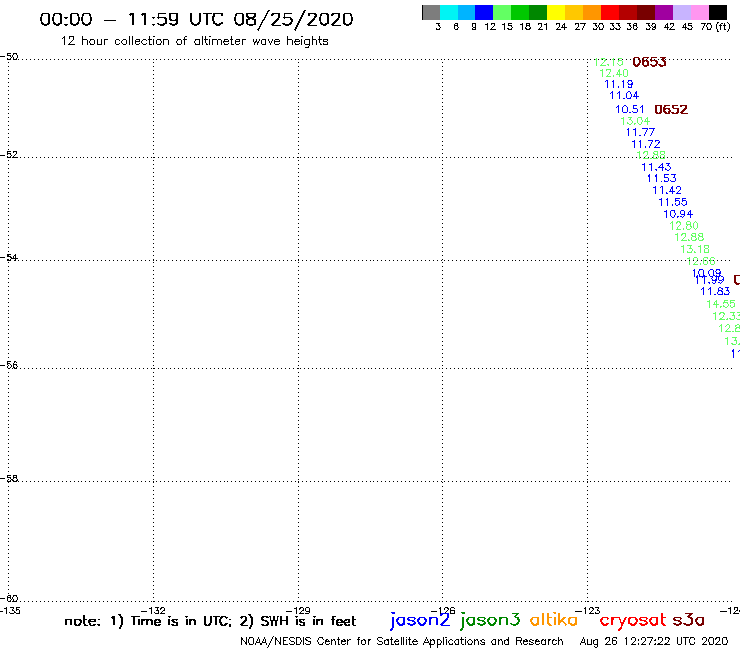Viewport: 740px width, 650px height.
Task: Select the 11.77 wave height reading
Action: [x=640, y=132]
